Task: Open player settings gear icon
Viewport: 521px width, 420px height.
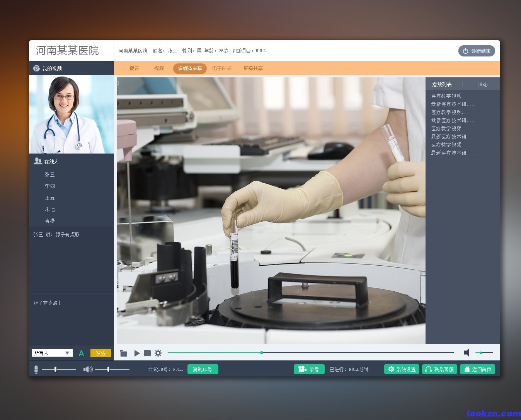Action: [158, 353]
